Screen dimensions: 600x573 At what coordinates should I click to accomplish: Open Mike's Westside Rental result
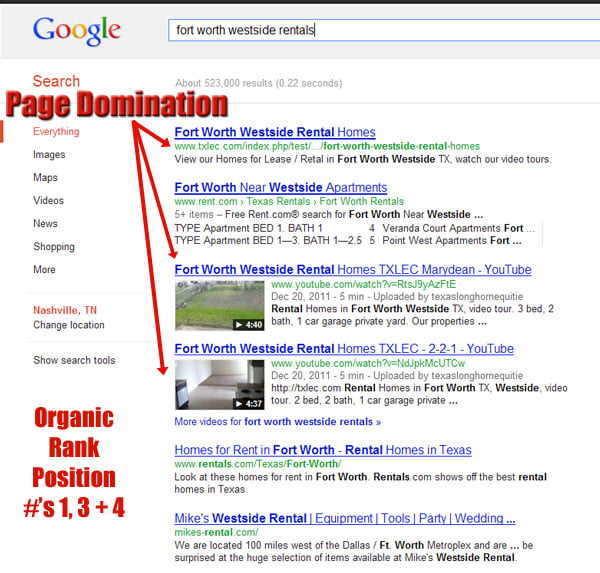point(345,519)
